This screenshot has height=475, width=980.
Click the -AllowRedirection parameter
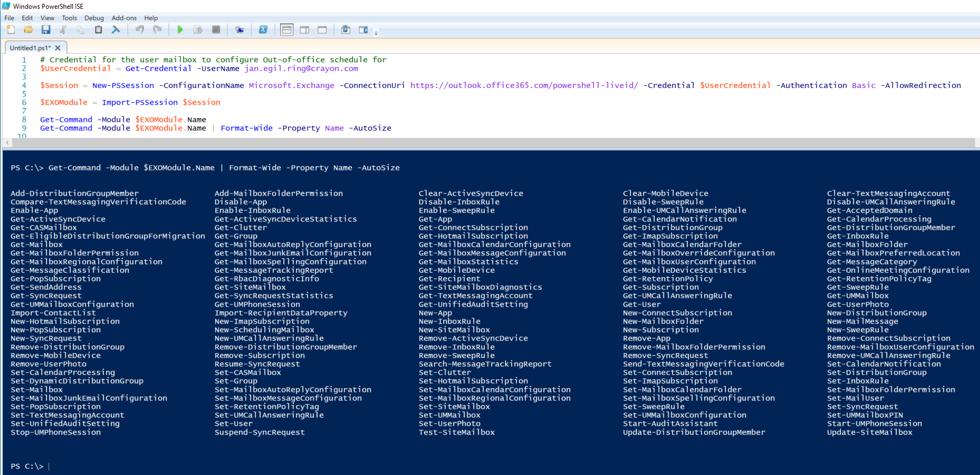(x=921, y=85)
